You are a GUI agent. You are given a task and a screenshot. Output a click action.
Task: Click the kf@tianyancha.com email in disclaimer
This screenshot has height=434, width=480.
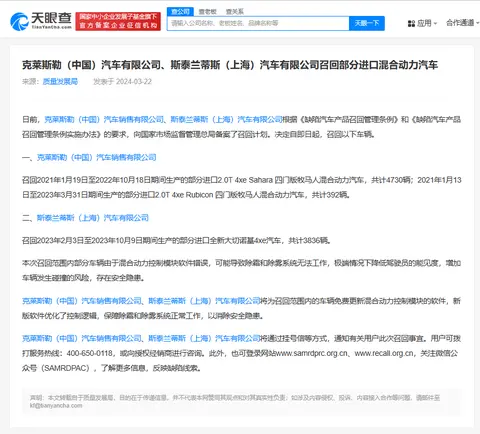click(56, 406)
